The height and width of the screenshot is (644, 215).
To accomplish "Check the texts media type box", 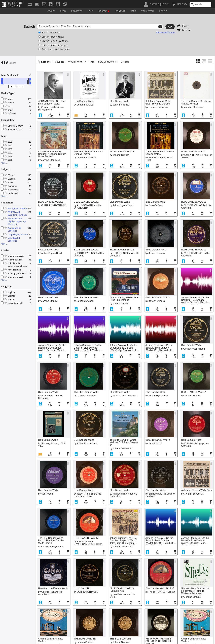I will tap(2, 106).
